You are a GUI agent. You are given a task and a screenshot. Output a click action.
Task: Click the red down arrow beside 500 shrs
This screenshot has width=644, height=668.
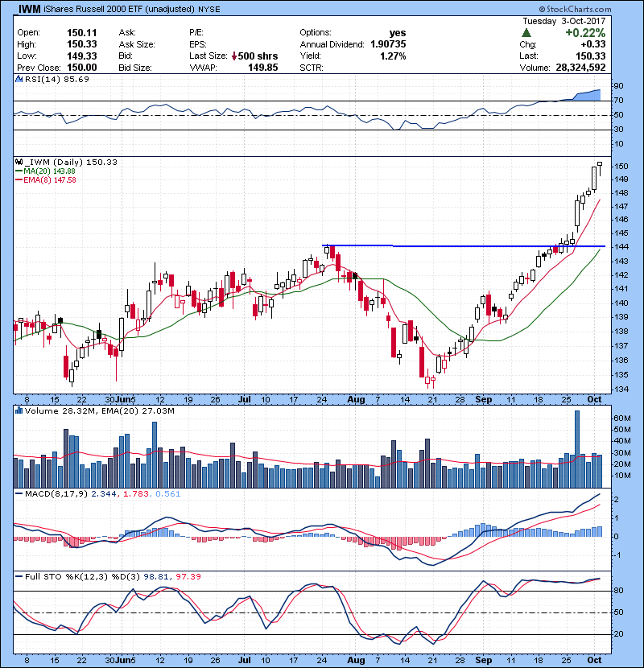(234, 56)
